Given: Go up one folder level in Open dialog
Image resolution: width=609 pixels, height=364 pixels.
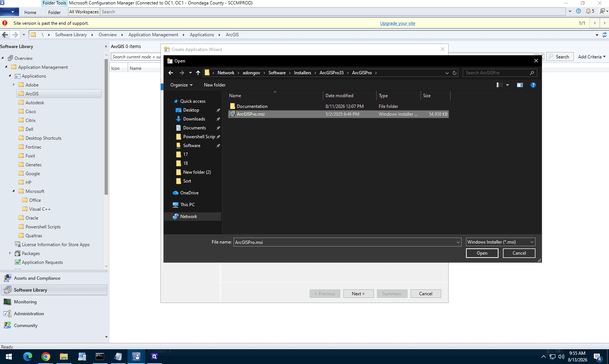Looking at the screenshot, I should (x=198, y=73).
